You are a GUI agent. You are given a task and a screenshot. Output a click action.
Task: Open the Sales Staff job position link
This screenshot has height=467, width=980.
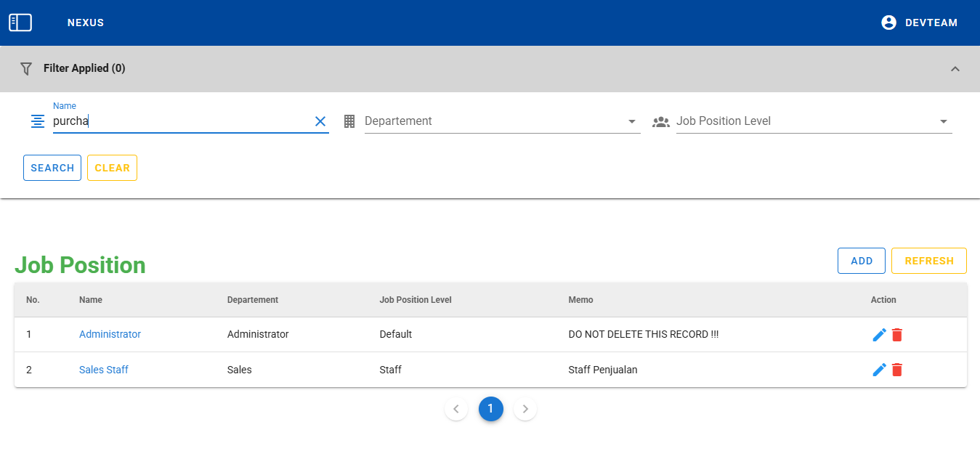pos(104,370)
